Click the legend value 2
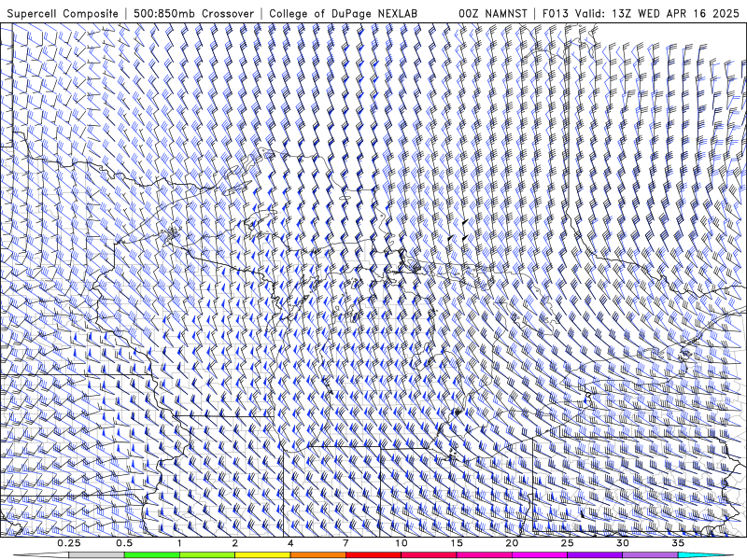This screenshot has width=747, height=560. tap(235, 543)
